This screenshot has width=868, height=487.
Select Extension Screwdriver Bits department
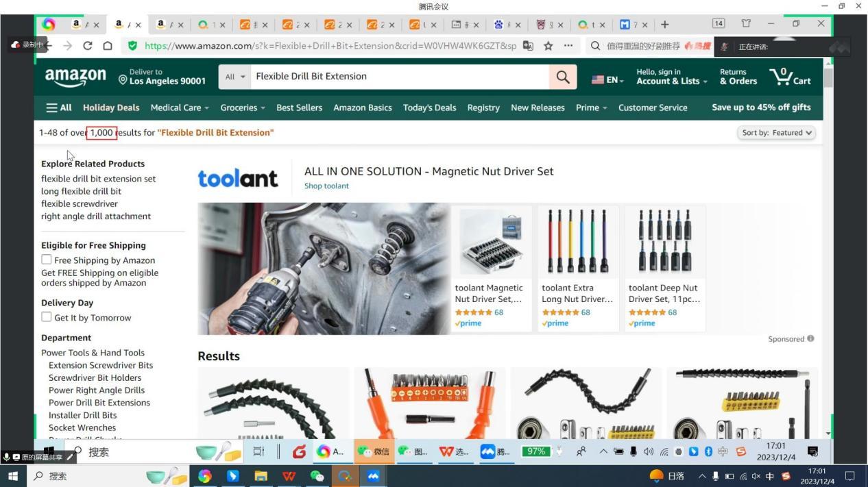[101, 365]
